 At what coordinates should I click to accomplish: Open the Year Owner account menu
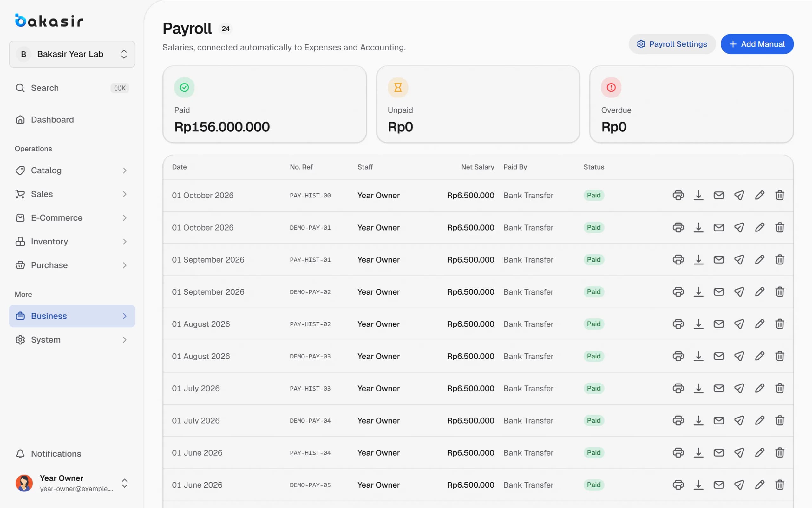[72, 483]
